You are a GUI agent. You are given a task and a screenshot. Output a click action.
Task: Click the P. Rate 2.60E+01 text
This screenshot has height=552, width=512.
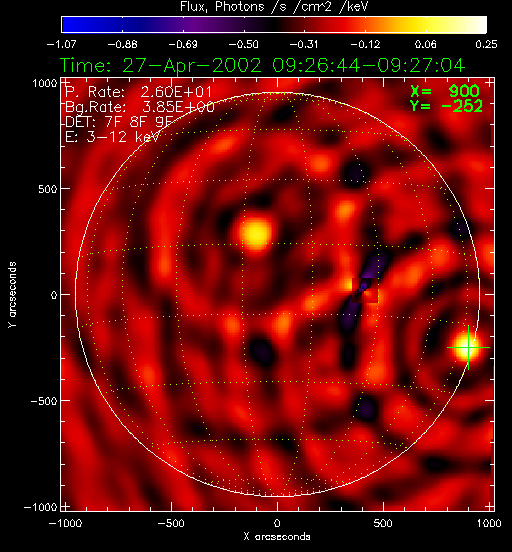[x=138, y=92]
